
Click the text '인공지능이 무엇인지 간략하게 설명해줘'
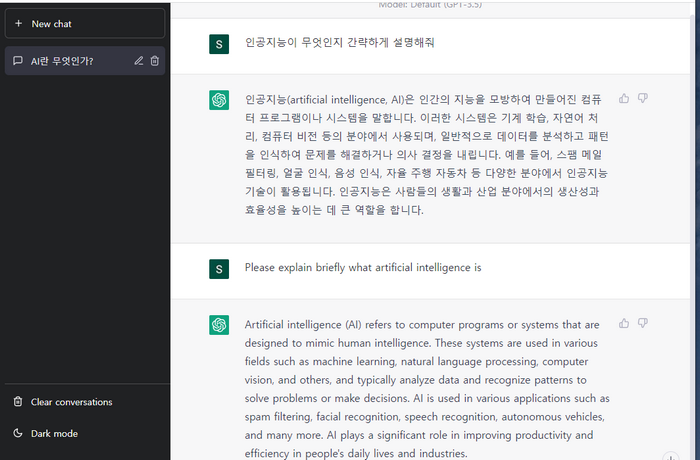coord(339,42)
